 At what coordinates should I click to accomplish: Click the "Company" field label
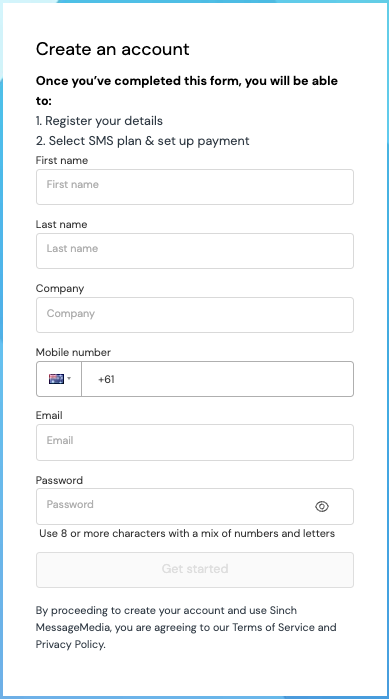60,288
